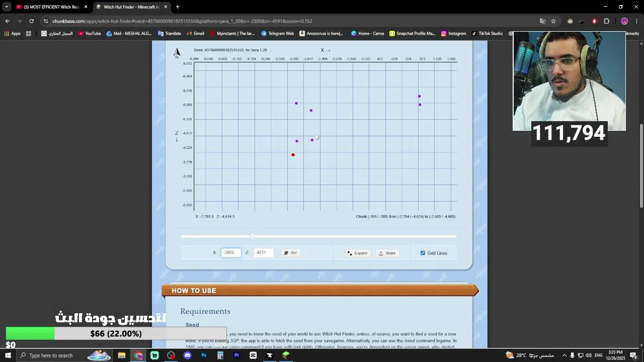This screenshot has width=644, height=362.
Task: Click the browser back arrow
Action: 7,21
